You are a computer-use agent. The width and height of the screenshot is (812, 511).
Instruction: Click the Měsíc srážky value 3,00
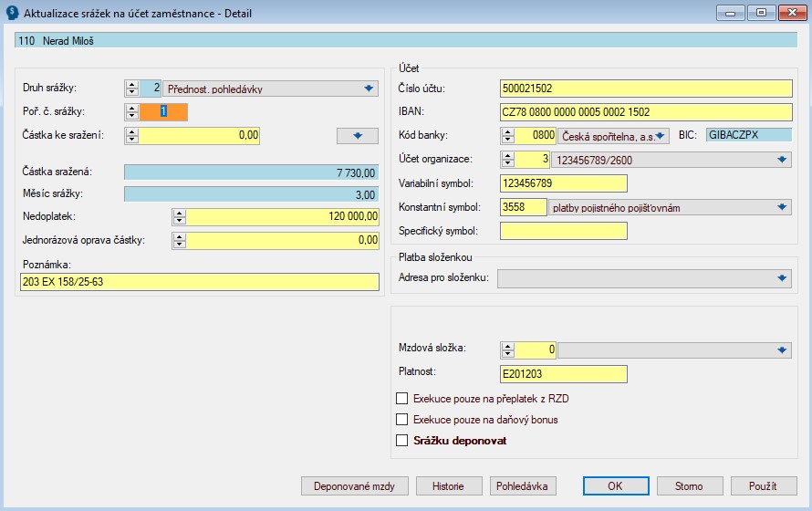252,194
